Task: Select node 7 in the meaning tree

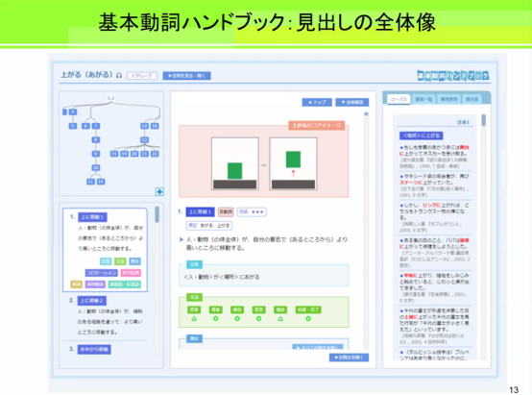Action: coord(96,126)
